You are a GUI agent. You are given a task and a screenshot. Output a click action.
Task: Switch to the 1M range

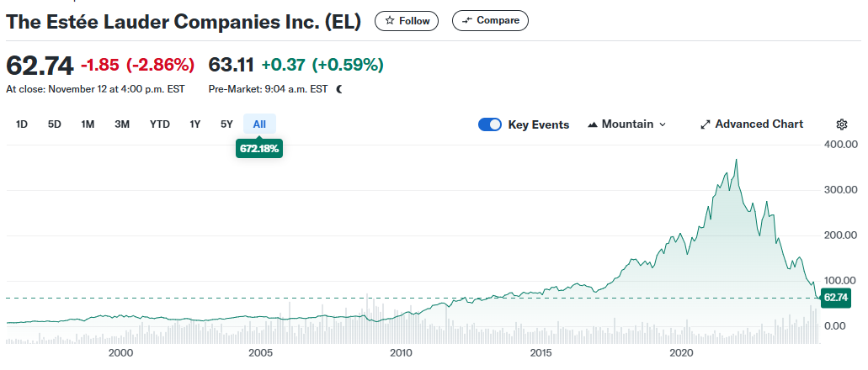click(x=88, y=124)
